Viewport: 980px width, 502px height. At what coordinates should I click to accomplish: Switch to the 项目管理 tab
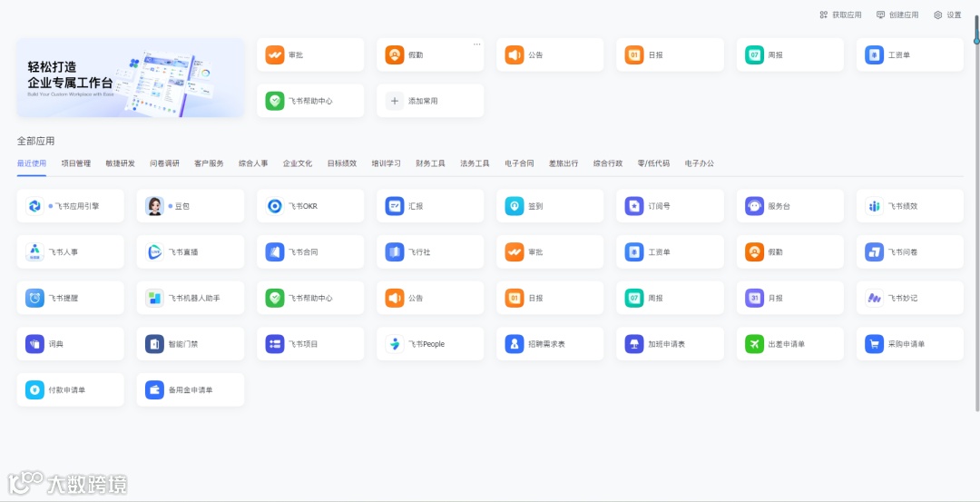(75, 163)
